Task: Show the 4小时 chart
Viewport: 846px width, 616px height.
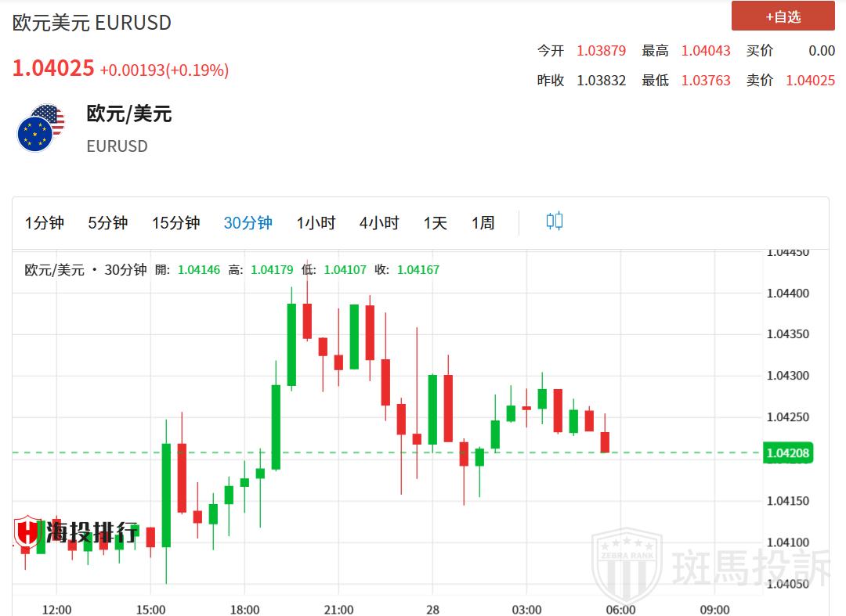Action: coord(379,223)
